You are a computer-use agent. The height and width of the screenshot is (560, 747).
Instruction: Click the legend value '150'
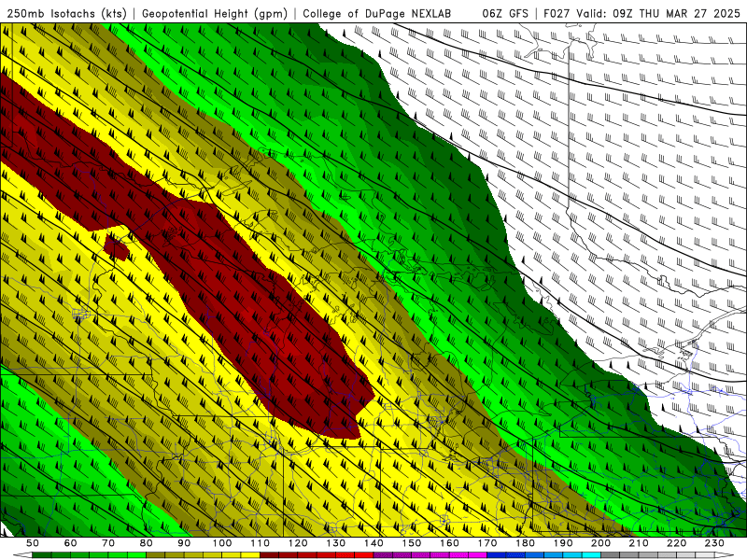coord(412,543)
